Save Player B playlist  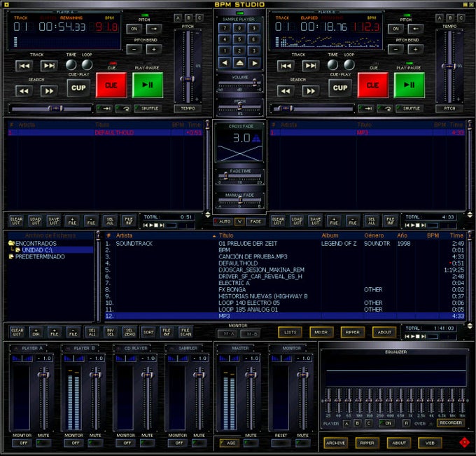[316, 221]
